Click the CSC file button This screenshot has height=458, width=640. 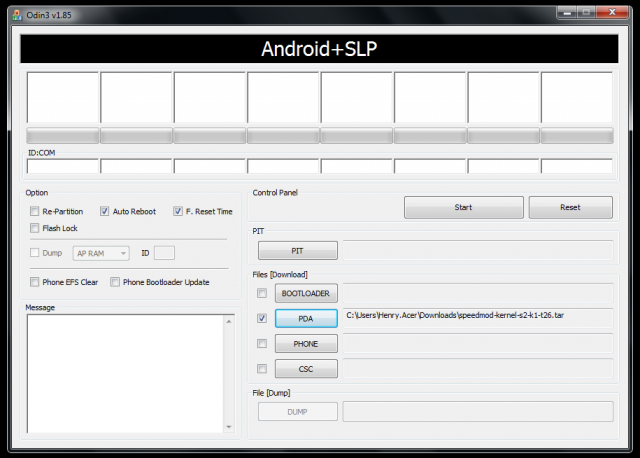click(306, 369)
